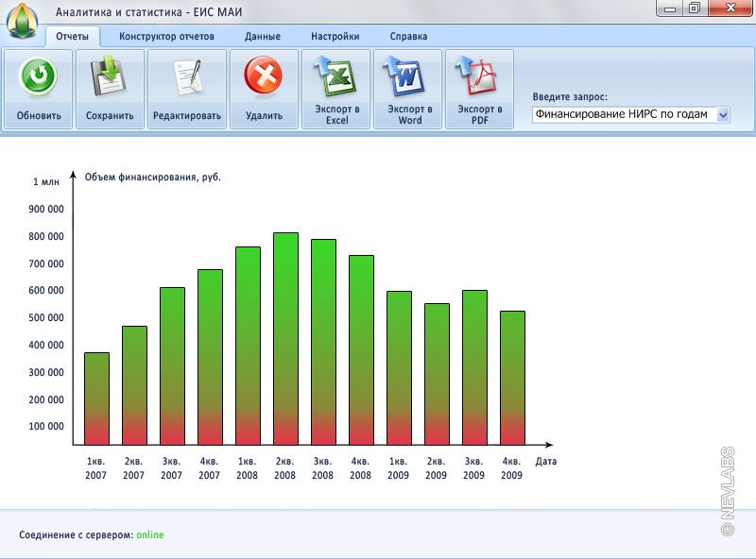Click the online connection status text
This screenshot has height=559, width=756.
pyautogui.click(x=149, y=535)
